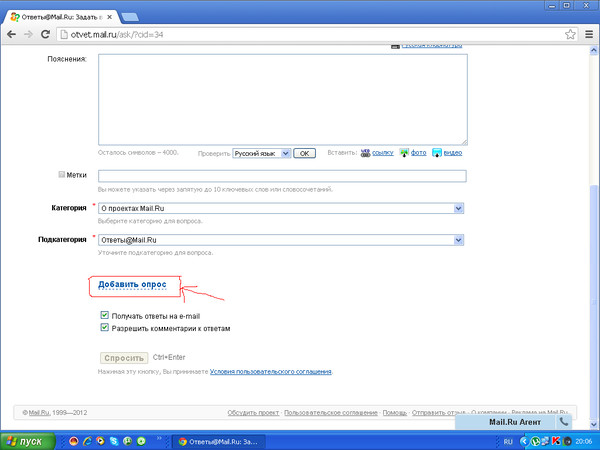Open the Пользовательское соглашение footer link

click(331, 413)
